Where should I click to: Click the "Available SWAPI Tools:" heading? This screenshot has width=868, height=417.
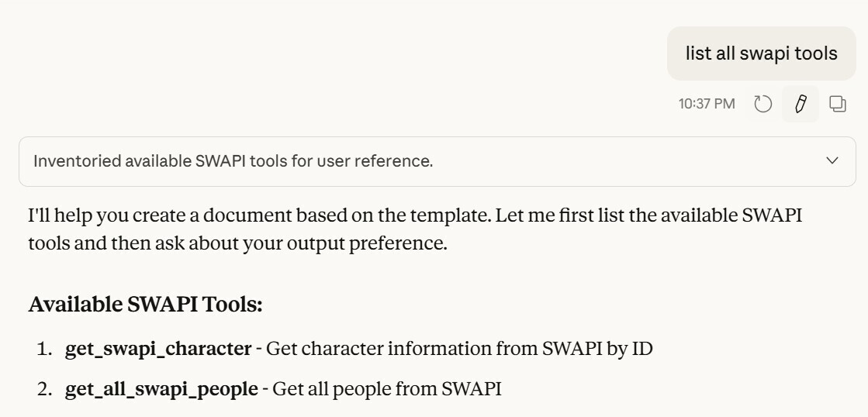[146, 305]
